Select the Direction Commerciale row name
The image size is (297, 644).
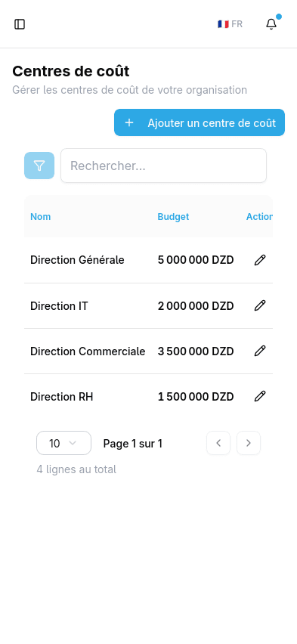click(88, 351)
